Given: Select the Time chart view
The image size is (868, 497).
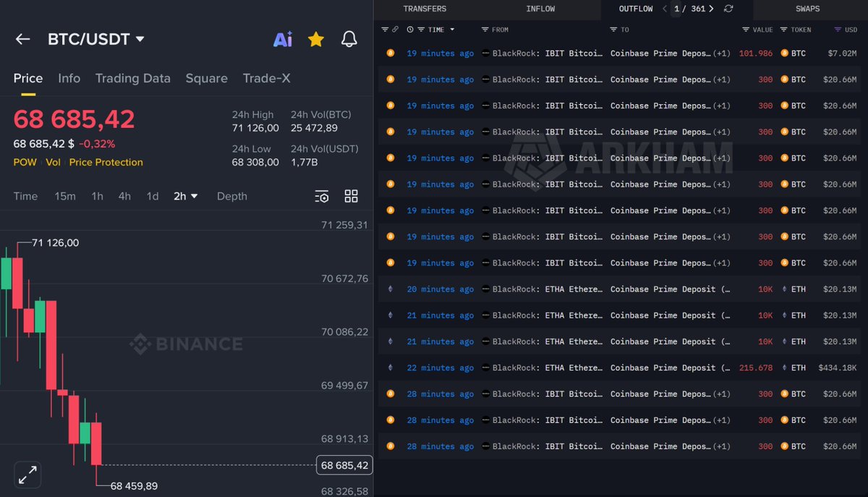Looking at the screenshot, I should click(25, 196).
